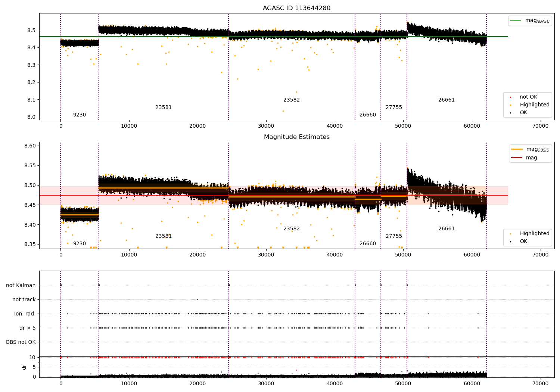
Task: Click the 'not track' axis label
Action: pyautogui.click(x=24, y=299)
